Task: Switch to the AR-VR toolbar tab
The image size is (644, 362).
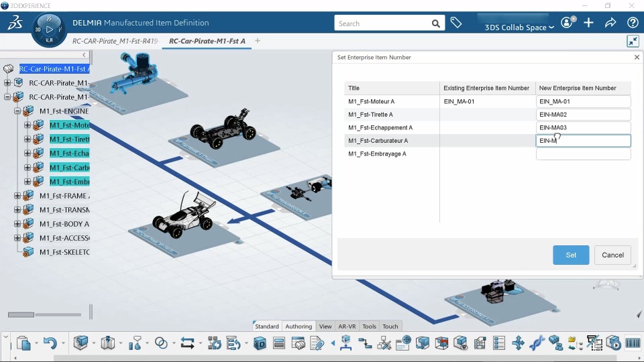Action: [347, 326]
